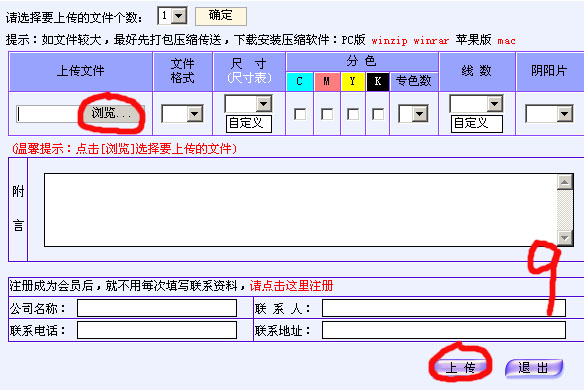Focus the 联系地址 address field
Image resolution: width=584 pixels, height=390 pixels.
click(444, 330)
